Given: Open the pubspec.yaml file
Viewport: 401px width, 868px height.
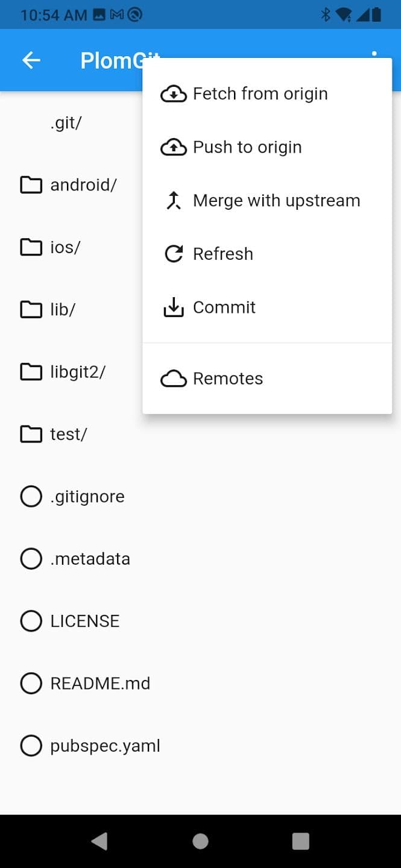Looking at the screenshot, I should point(105,745).
